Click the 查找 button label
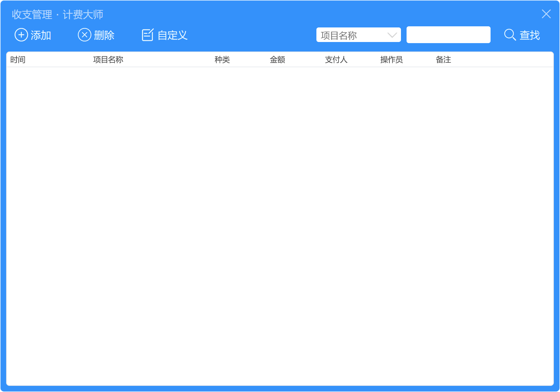560x392 pixels. point(530,35)
